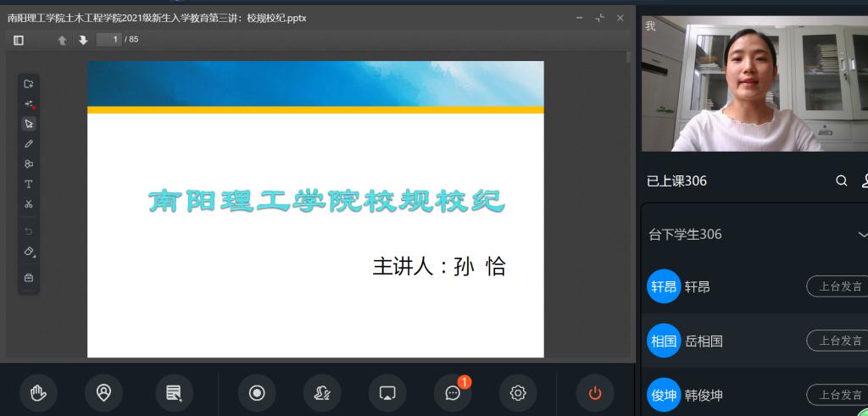
Task: Click the page number input field
Action: click(109, 40)
